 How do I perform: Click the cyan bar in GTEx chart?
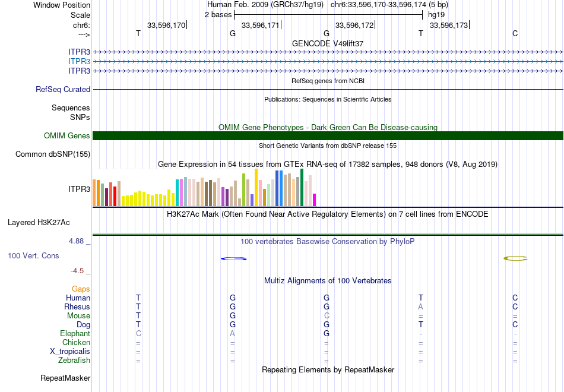click(x=178, y=192)
